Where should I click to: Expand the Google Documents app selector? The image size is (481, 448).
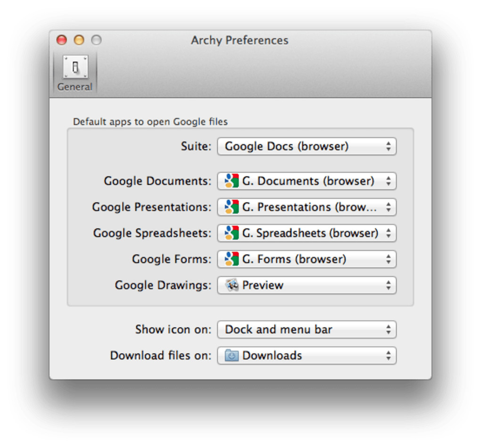click(x=307, y=181)
